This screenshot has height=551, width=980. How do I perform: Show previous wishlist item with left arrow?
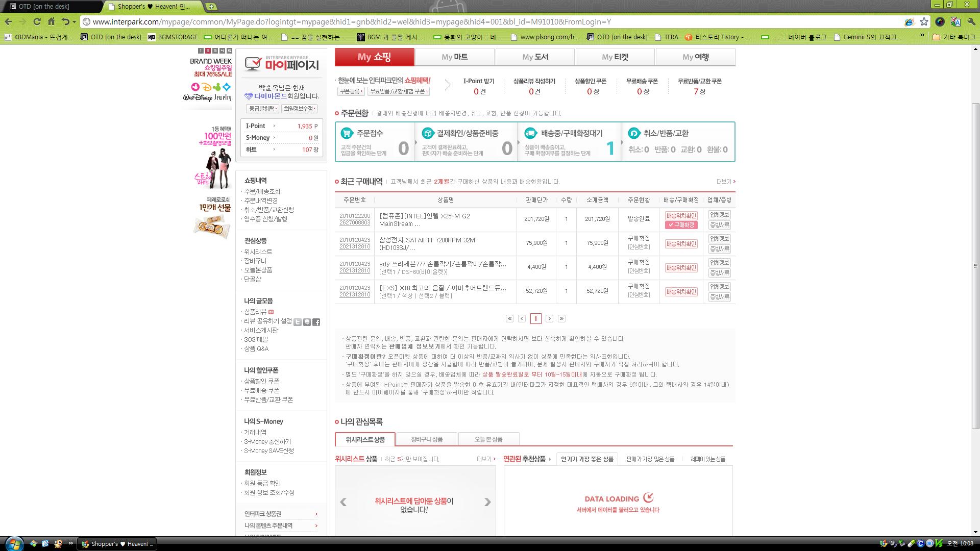[344, 502]
